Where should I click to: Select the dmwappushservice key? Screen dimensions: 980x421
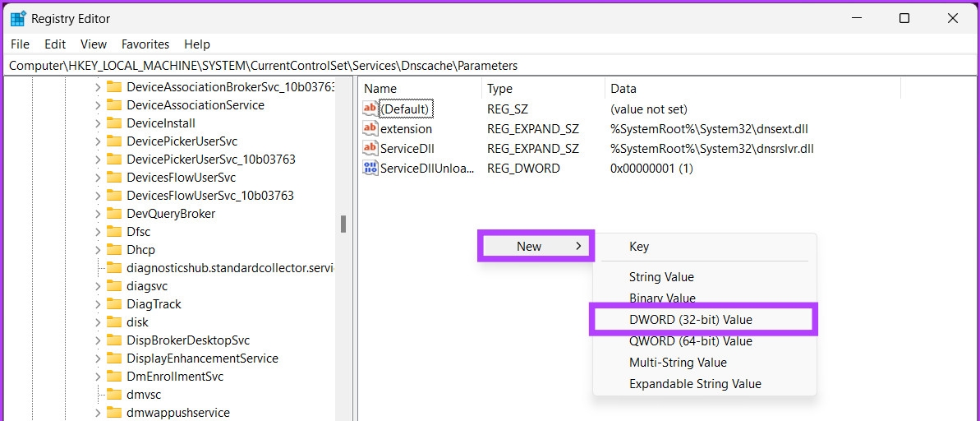tap(177, 413)
